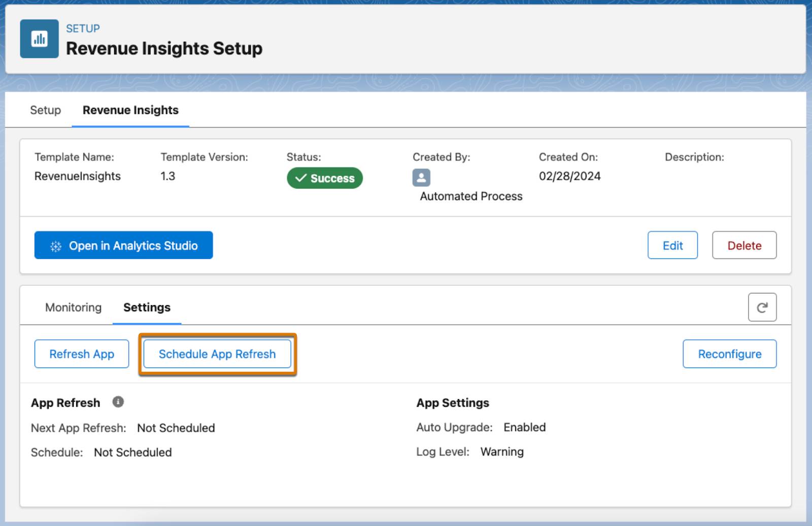Click the App Refresh info icon
812x526 pixels.
tap(118, 402)
